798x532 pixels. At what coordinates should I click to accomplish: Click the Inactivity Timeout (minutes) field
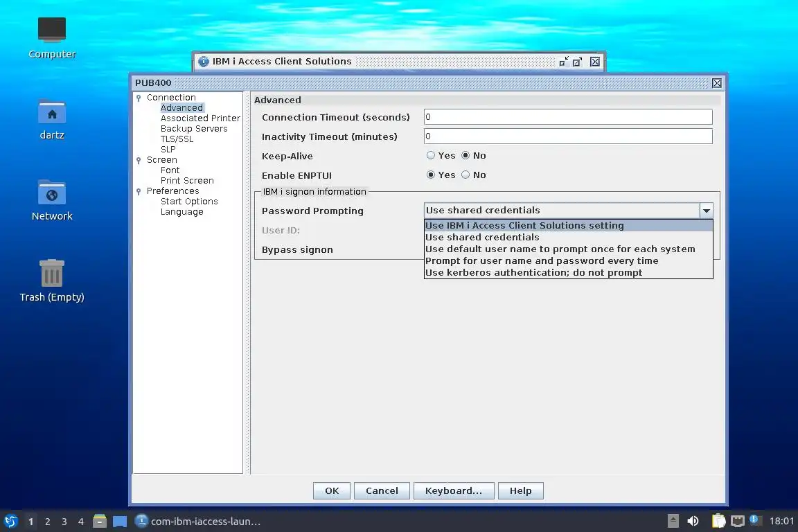(x=568, y=136)
